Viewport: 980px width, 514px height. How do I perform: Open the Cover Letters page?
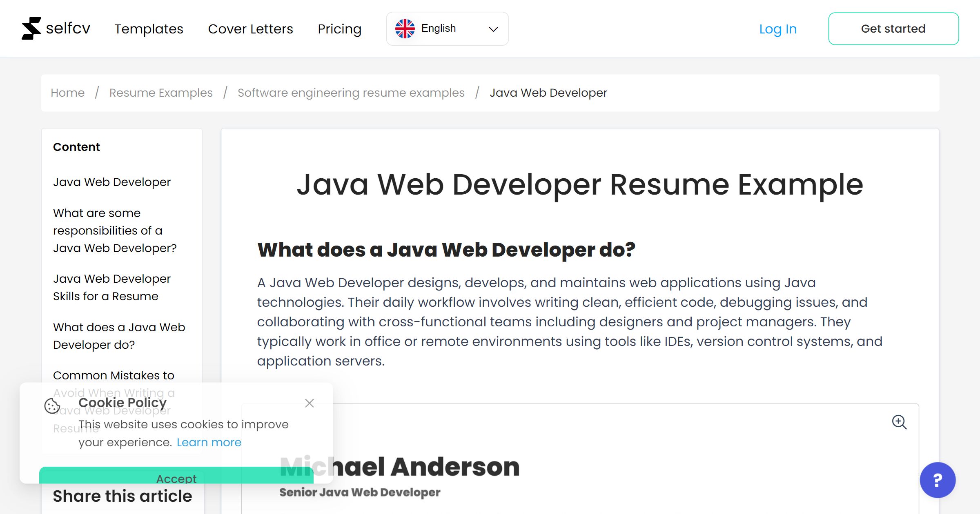(x=250, y=29)
